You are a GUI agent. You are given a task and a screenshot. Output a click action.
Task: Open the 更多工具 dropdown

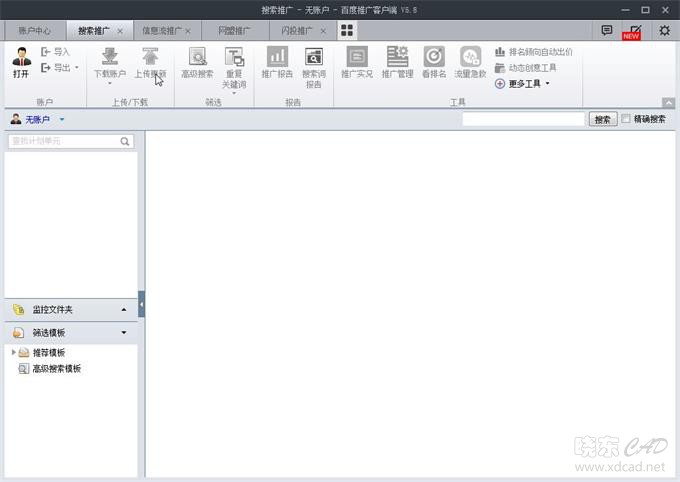tap(523, 83)
